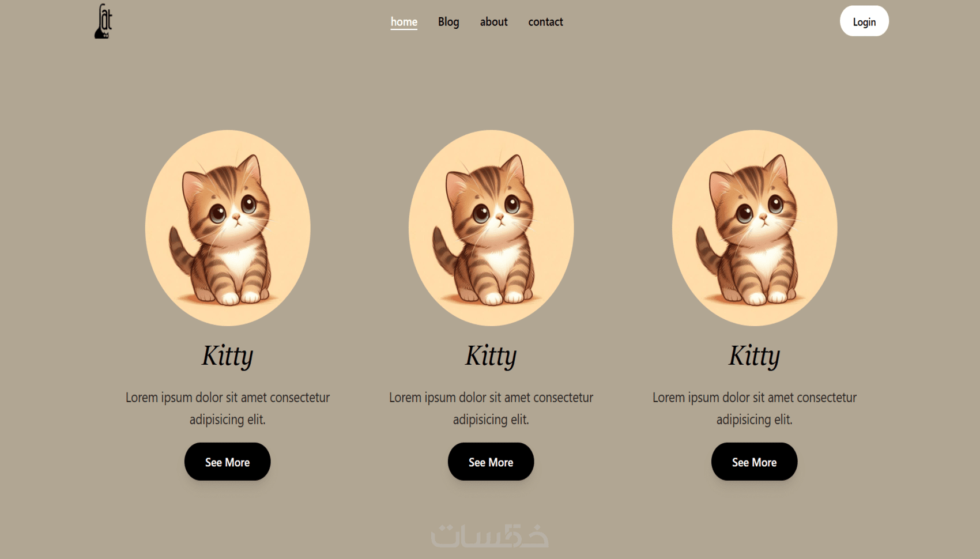Click the underline beneath the home link
Image resolution: width=980 pixels, height=559 pixels.
[x=404, y=29]
